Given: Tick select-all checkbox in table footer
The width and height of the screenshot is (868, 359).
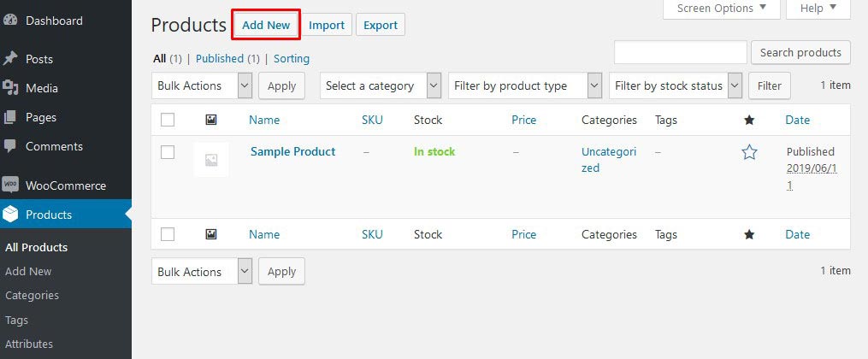Looking at the screenshot, I should tap(168, 234).
